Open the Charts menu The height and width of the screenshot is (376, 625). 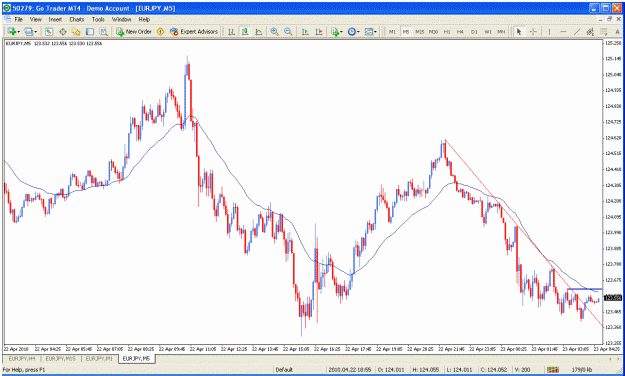(77, 19)
